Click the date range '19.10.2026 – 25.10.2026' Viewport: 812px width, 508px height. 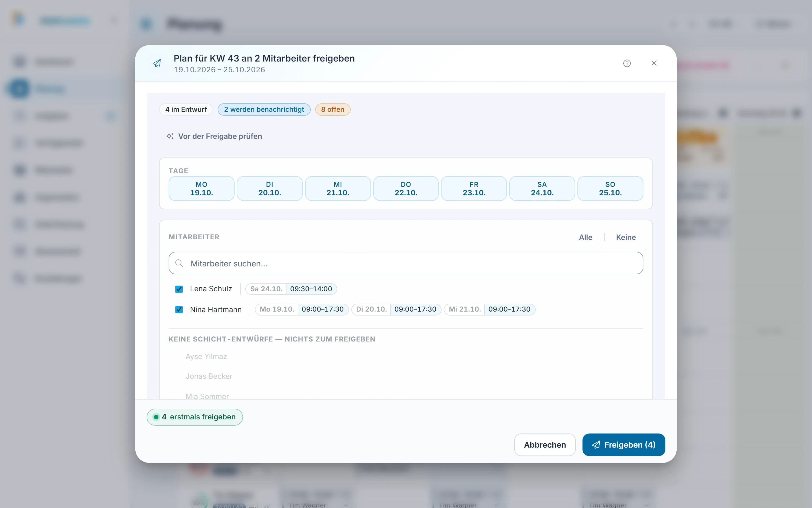(219, 69)
